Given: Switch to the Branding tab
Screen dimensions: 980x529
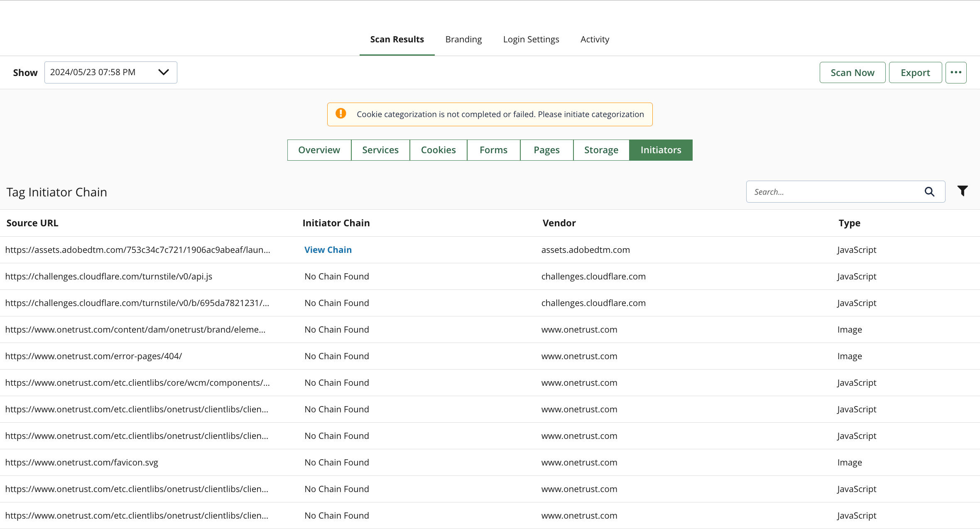Looking at the screenshot, I should [463, 39].
